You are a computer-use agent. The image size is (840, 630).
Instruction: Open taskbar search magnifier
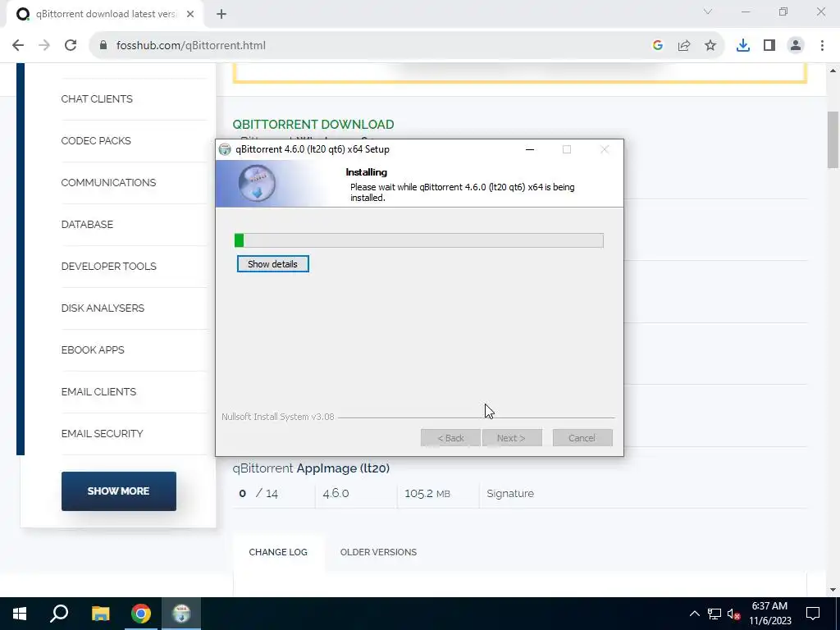click(59, 614)
